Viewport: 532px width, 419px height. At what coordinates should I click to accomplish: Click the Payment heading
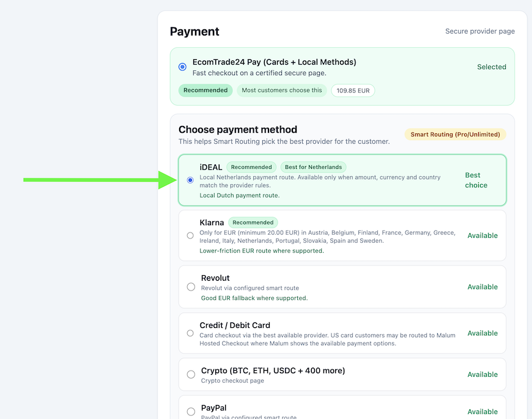pyautogui.click(x=194, y=32)
